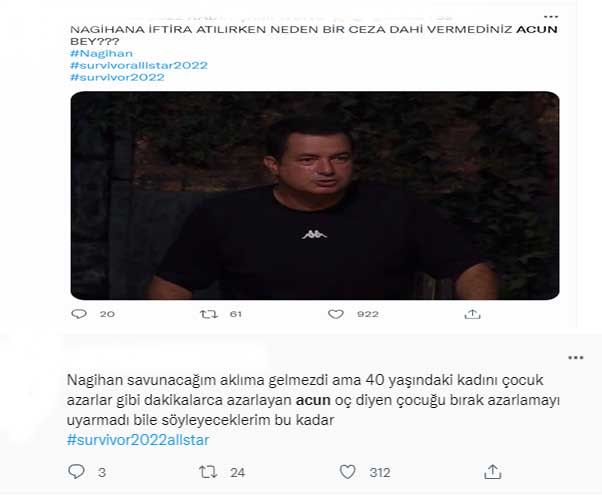Viewport: 602px width, 498px height.
Task: Share the second tweet via upload icon
Action: click(x=493, y=472)
